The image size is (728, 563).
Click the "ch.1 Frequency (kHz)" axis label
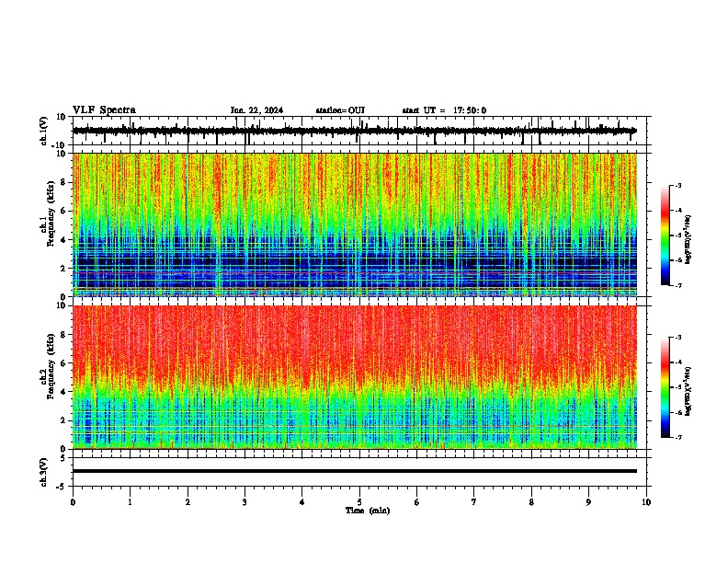47,212
